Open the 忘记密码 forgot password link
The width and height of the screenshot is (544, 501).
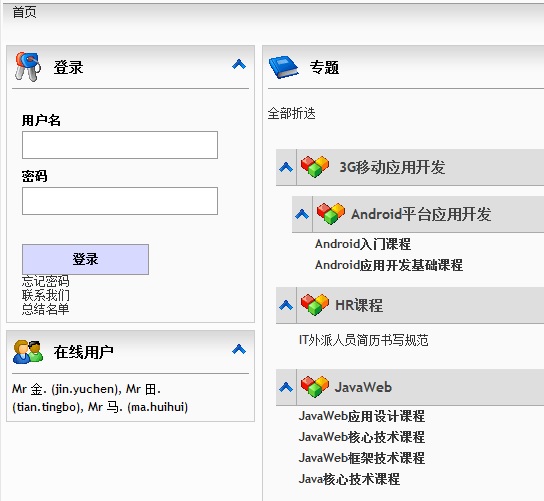(45, 281)
